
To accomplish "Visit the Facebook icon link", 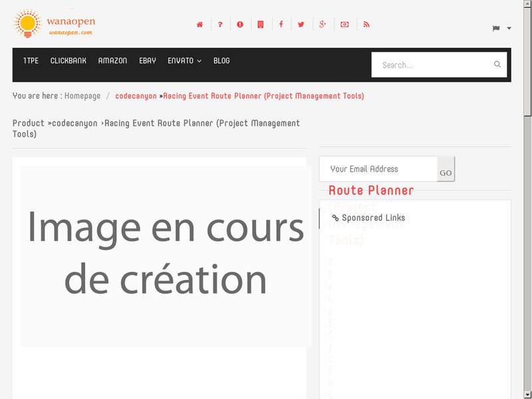I will (281, 24).
